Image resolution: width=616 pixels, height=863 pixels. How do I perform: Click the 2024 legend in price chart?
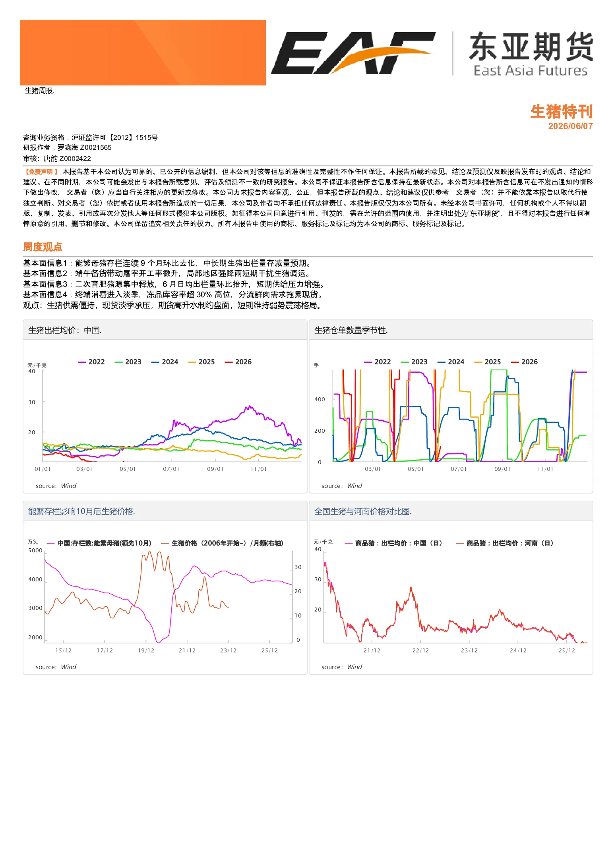coord(165,362)
